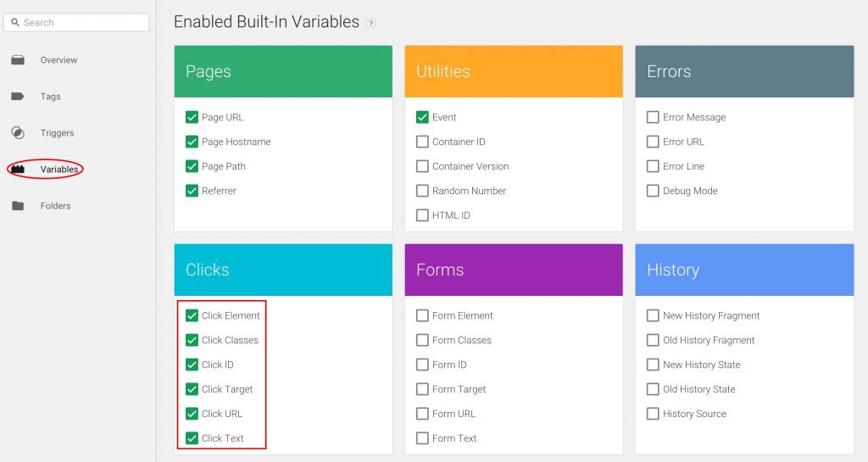Disable the Click Text checkbox
The image size is (868, 462).
click(192, 438)
